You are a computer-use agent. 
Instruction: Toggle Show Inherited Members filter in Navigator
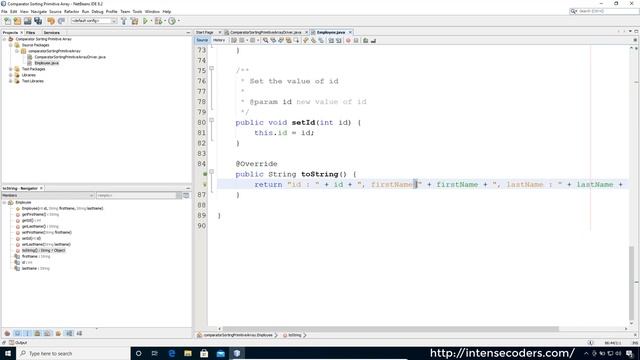(x=7, y=333)
